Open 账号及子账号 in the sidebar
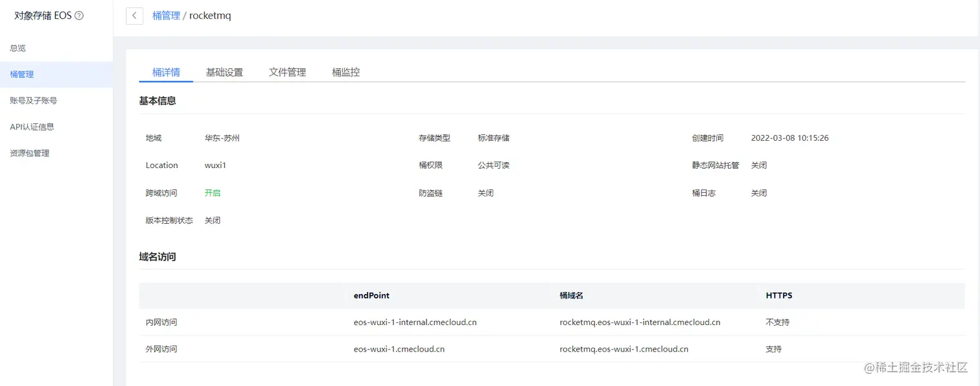This screenshot has height=386, width=980. click(34, 101)
